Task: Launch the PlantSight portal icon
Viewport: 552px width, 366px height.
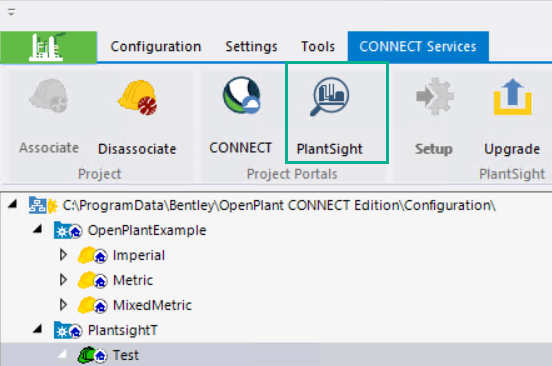Action: pos(330,96)
